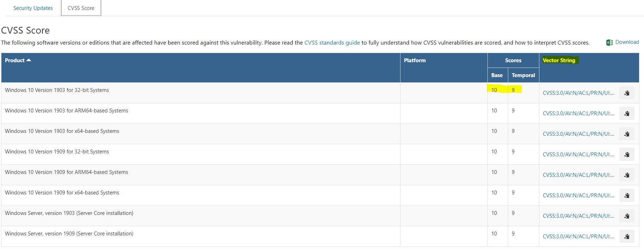Copy vector string for Windows 10 1903 x64
The image size is (644, 251).
pyautogui.click(x=626, y=134)
